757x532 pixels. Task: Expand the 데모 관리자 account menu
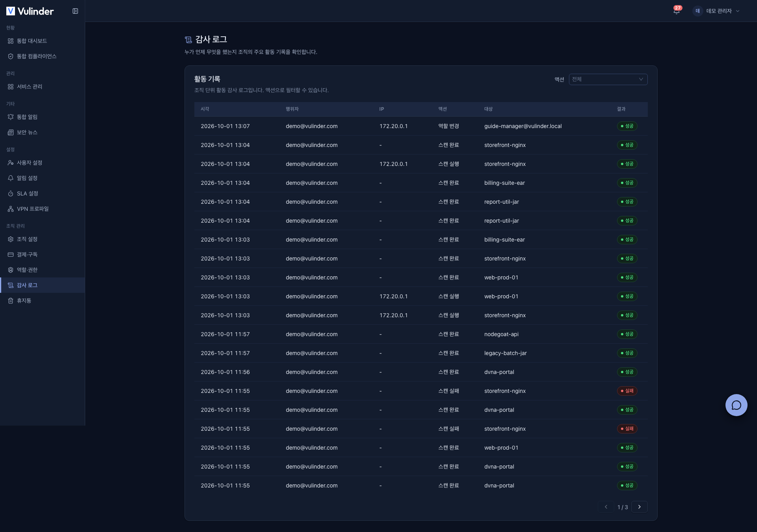tap(716, 11)
